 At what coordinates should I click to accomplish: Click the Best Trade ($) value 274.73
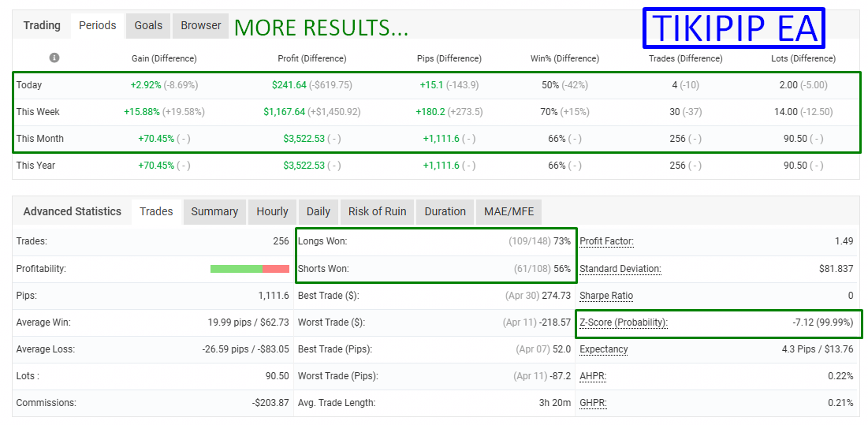tap(556, 296)
